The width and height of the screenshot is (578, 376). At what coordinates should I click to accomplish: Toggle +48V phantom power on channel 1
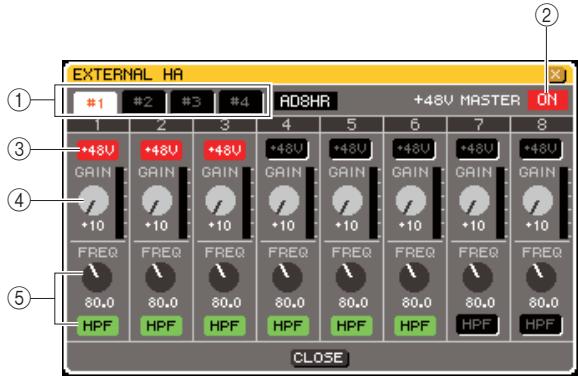[98, 150]
